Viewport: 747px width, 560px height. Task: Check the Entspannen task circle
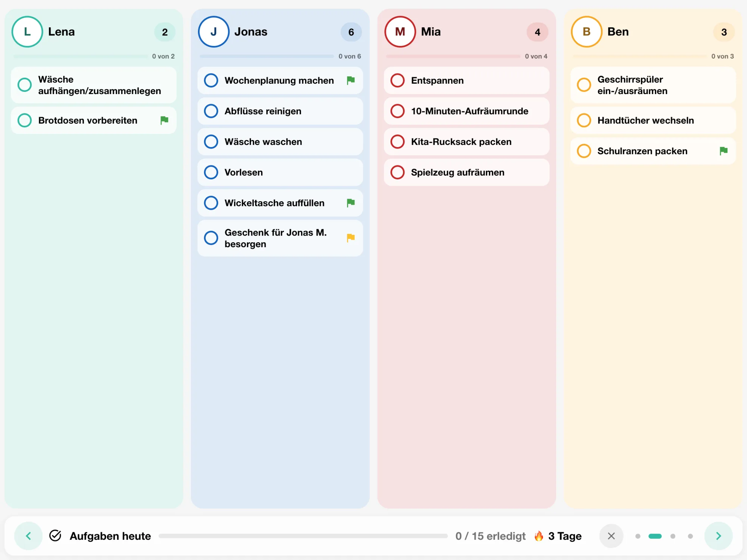[x=397, y=80]
